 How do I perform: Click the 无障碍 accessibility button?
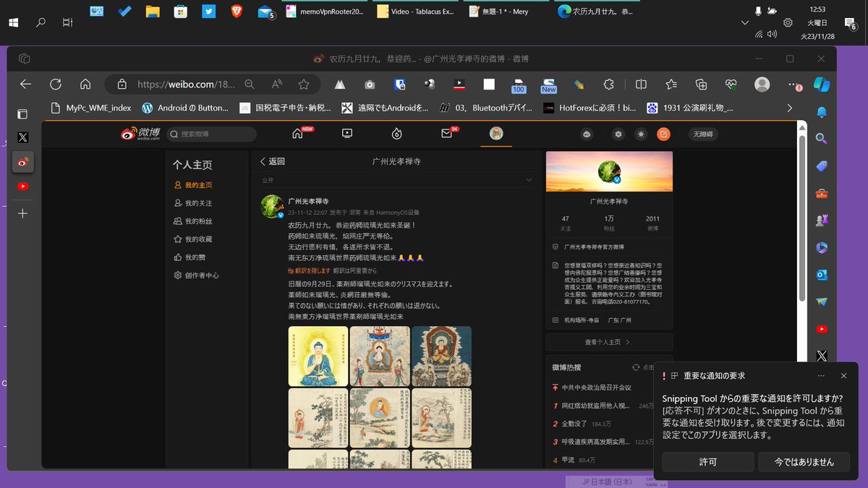702,134
